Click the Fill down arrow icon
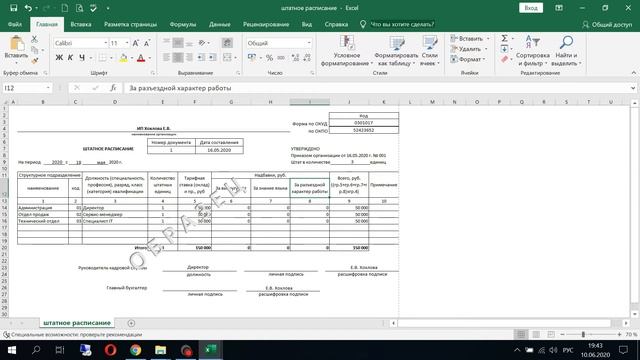This screenshot has width=640, height=360. (504, 49)
